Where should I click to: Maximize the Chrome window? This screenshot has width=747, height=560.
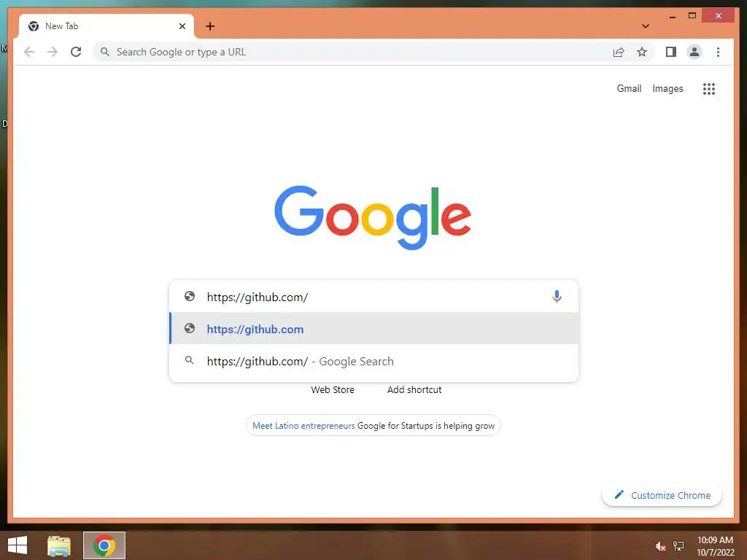tap(692, 16)
